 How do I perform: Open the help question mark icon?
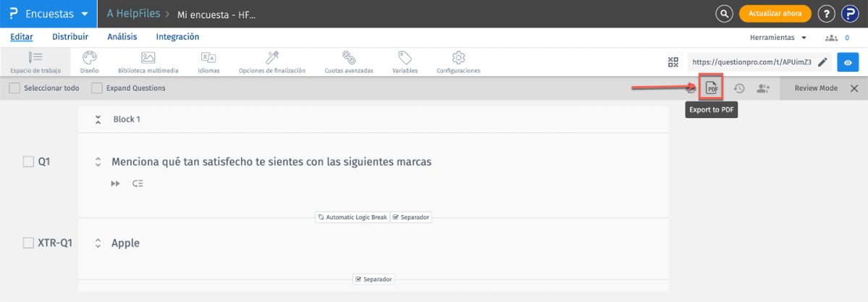coord(826,14)
